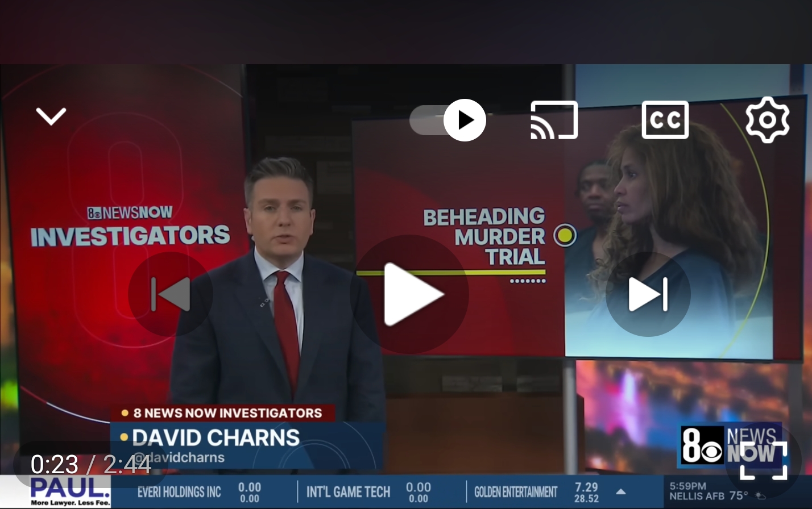Tap the David Charns name banner

point(216,438)
